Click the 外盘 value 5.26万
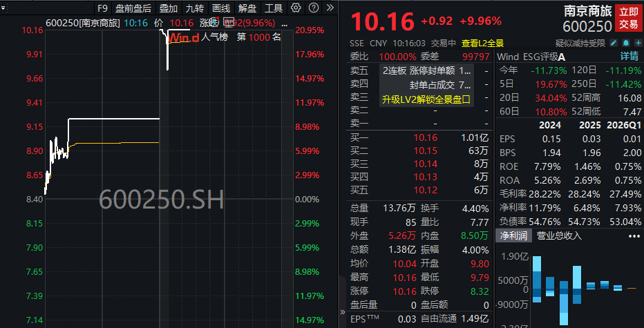The width and height of the screenshot is (644, 328). [402, 235]
